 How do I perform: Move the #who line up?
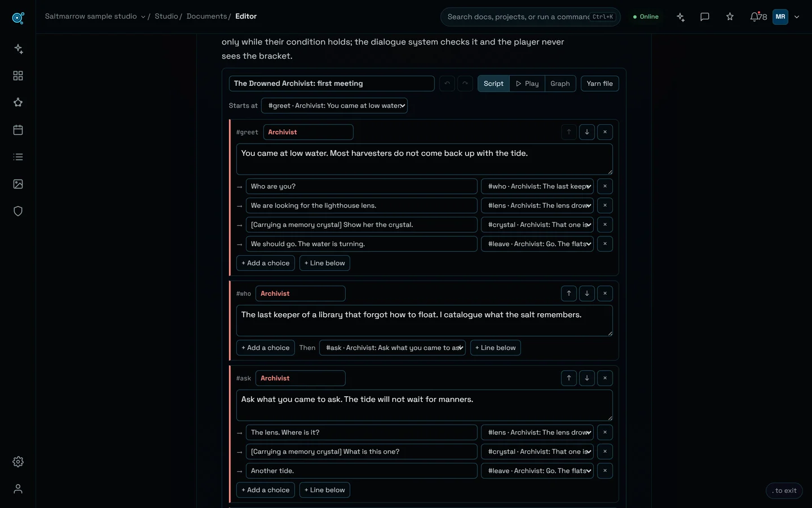pos(569,294)
